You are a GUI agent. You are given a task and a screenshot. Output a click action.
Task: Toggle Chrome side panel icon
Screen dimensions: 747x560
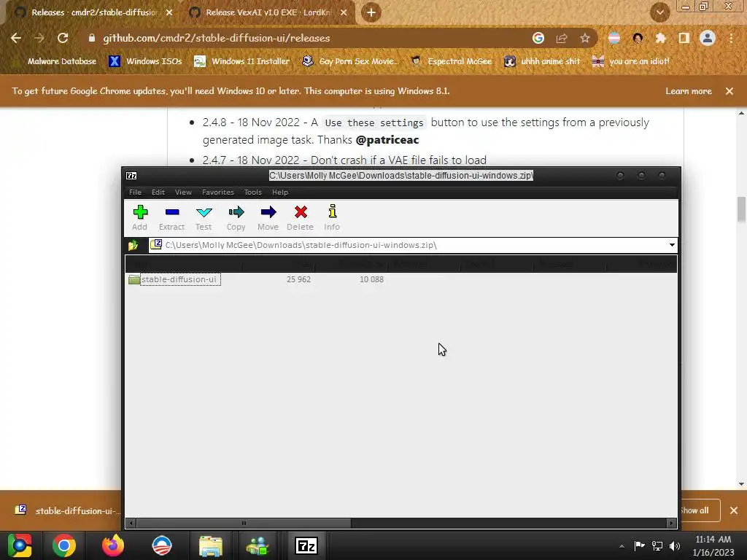[684, 38]
